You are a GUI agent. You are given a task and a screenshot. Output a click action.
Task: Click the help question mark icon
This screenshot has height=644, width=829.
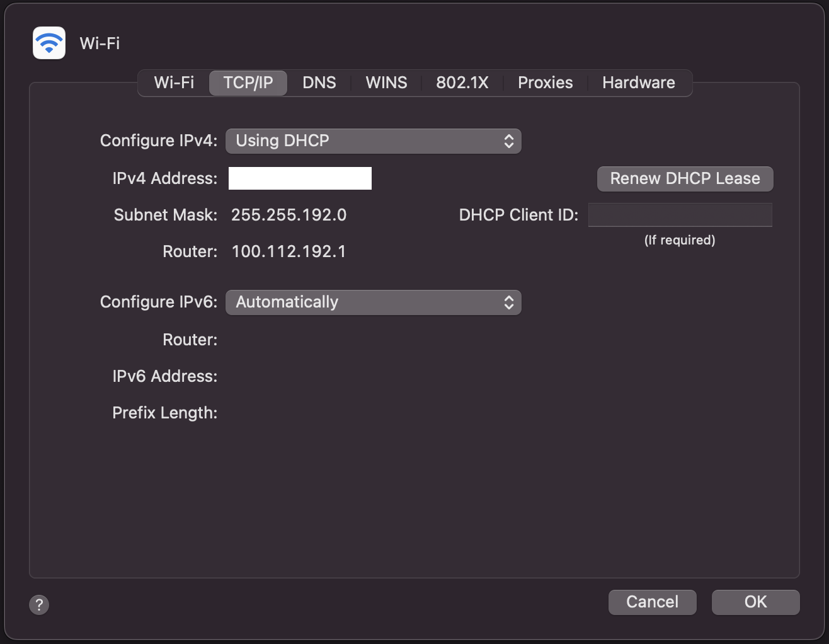(x=39, y=605)
